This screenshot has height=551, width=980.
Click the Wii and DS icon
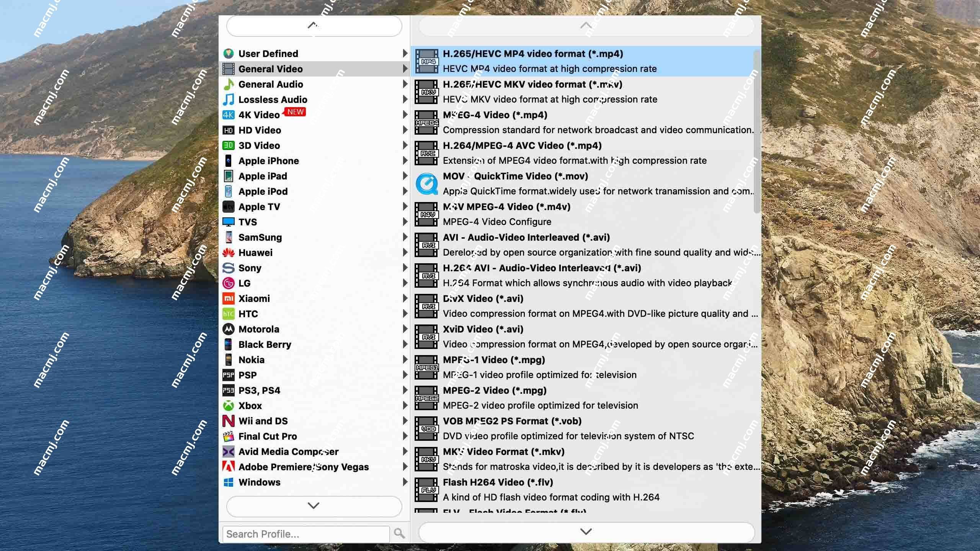coord(229,421)
